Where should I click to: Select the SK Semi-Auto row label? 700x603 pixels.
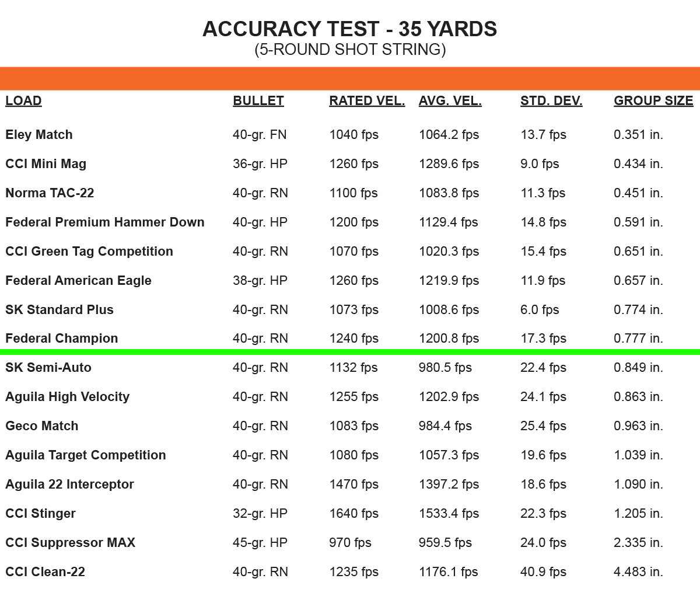(x=48, y=368)
